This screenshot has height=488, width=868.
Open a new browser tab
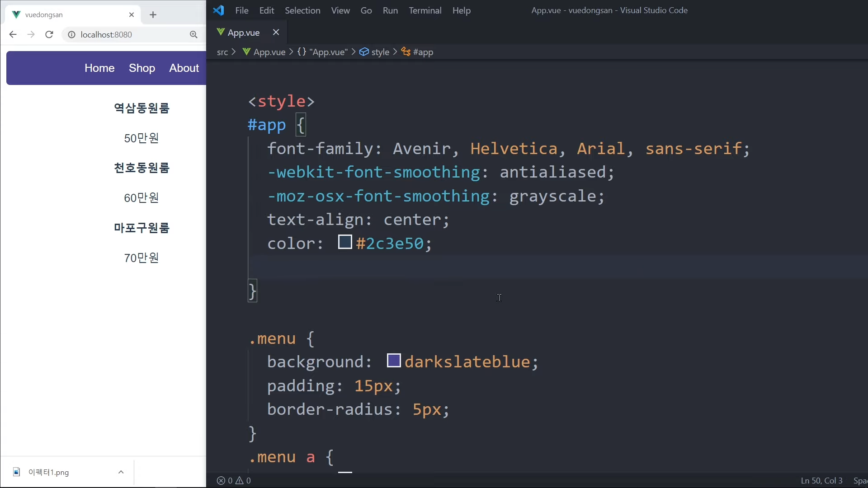tap(153, 14)
